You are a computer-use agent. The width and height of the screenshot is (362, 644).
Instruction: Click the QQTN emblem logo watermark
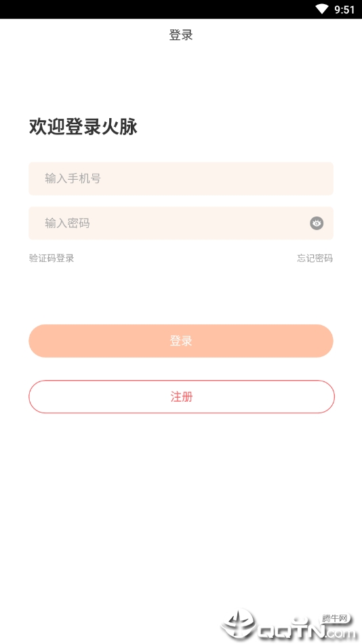(x=239, y=623)
